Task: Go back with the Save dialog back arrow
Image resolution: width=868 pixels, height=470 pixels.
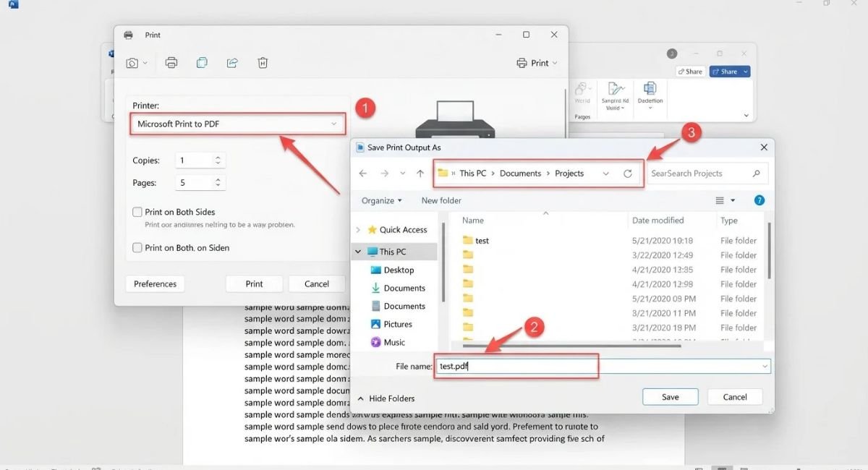Action: click(363, 174)
